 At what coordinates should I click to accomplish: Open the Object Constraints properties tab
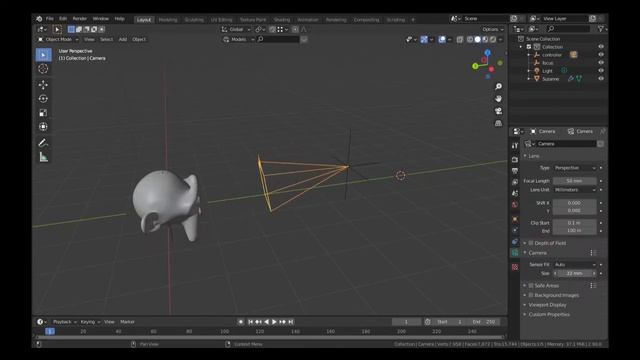pos(515,242)
